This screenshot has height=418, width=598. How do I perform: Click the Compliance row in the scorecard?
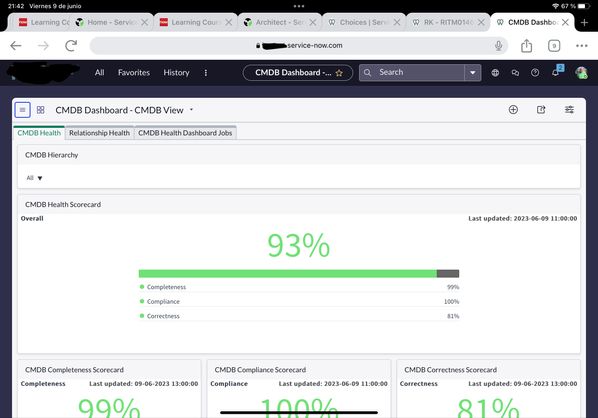click(x=299, y=302)
